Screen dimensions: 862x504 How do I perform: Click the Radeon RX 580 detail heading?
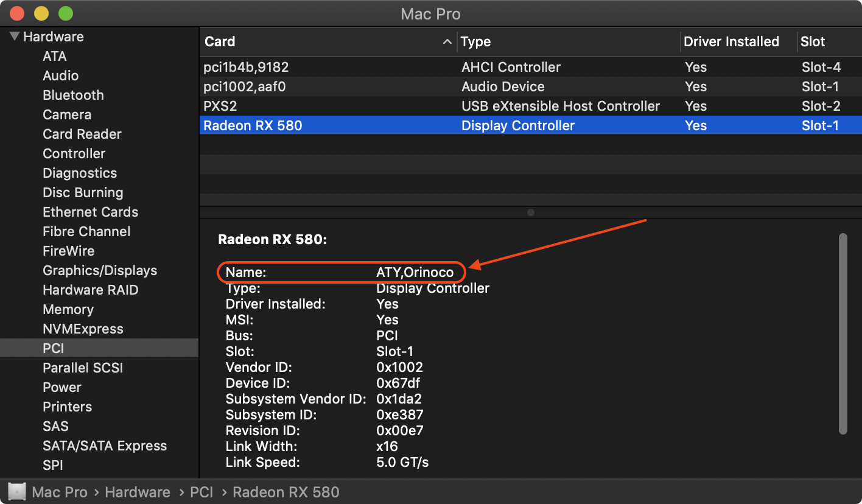tap(273, 240)
